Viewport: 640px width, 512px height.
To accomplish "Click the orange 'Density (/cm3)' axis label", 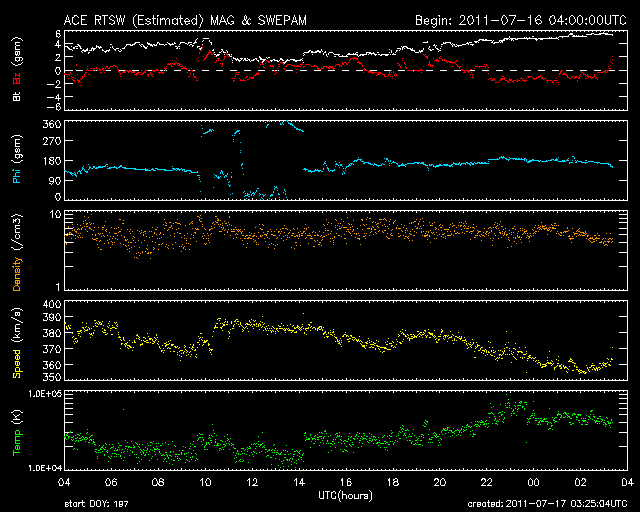I will [x=17, y=252].
